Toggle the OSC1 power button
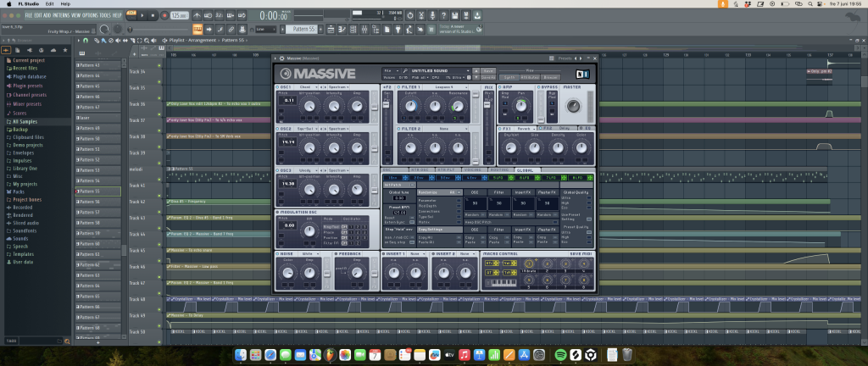Screen dimensions: 868x366 [x=278, y=86]
